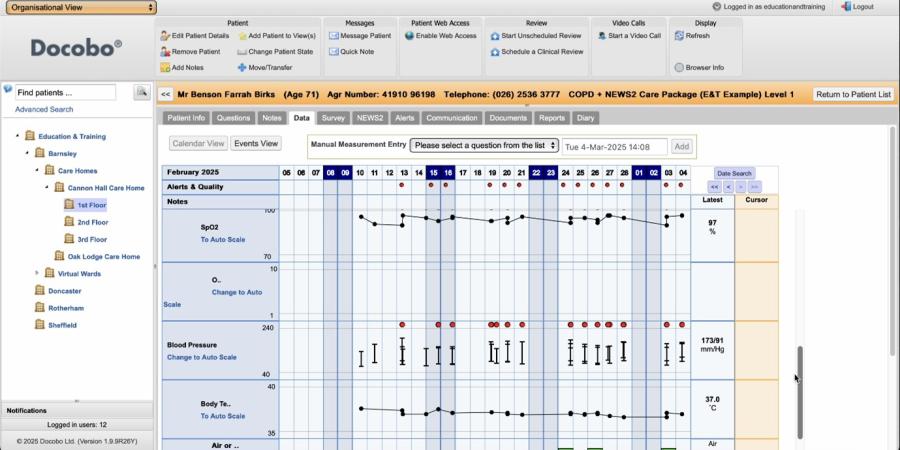
Task: Collapse the Barnsley tree node
Action: point(27,153)
